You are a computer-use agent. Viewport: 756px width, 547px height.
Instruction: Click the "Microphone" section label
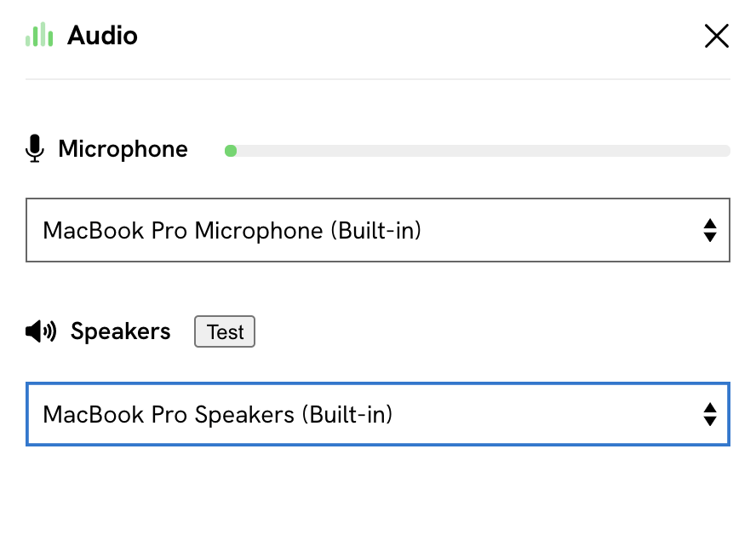coord(123,149)
